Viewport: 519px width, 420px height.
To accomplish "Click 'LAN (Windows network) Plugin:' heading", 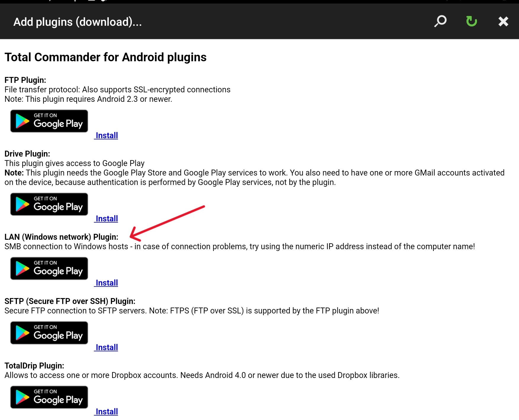I will (61, 237).
